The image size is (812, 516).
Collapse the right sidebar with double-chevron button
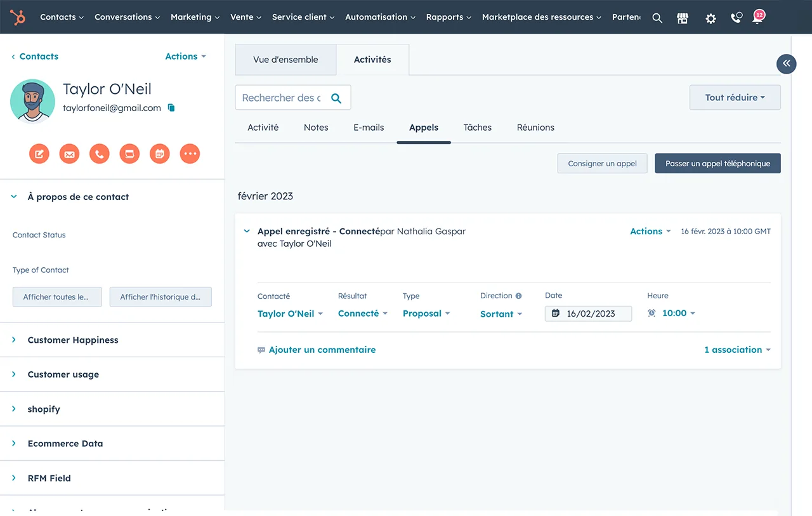[786, 63]
